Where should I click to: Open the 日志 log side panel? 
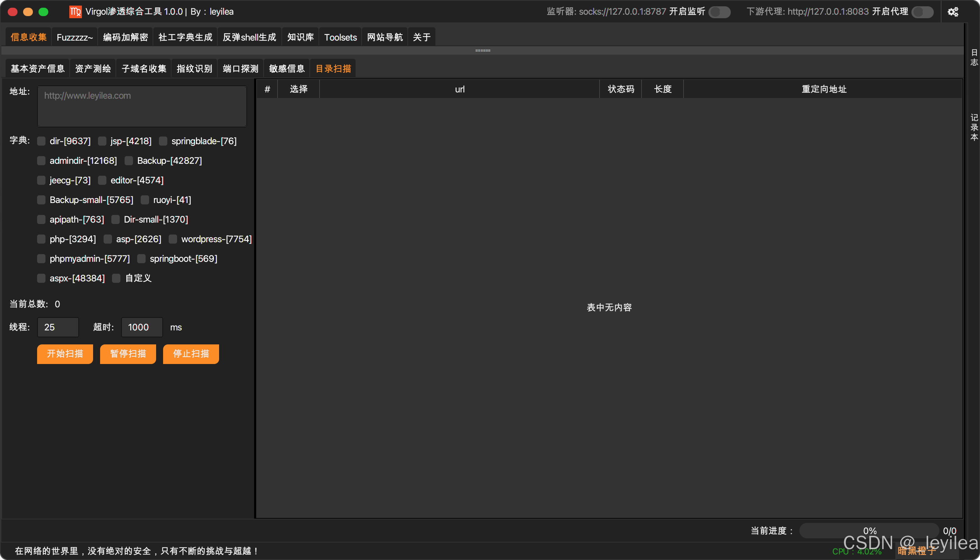pos(974,58)
